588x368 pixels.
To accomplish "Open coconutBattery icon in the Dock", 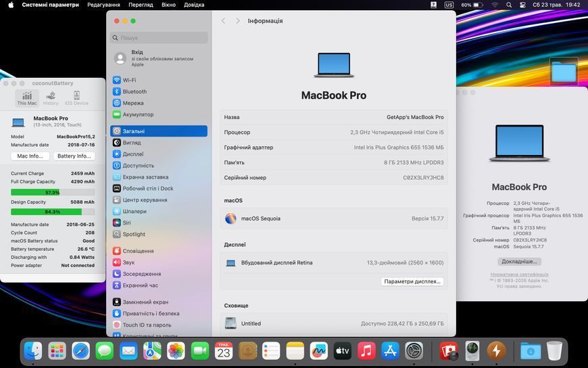I will [x=497, y=351].
